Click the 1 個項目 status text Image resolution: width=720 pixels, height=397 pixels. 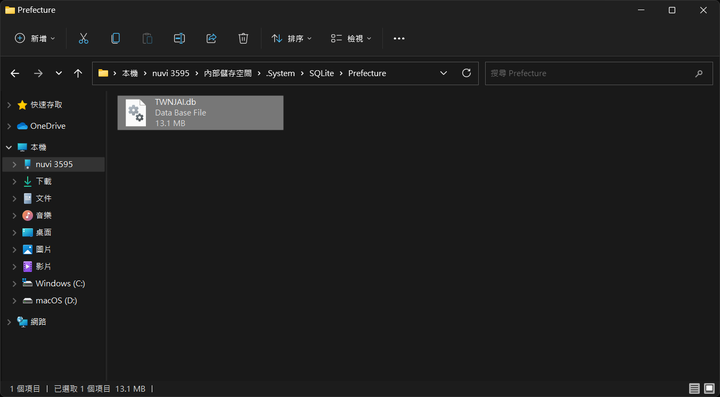[x=25, y=389]
